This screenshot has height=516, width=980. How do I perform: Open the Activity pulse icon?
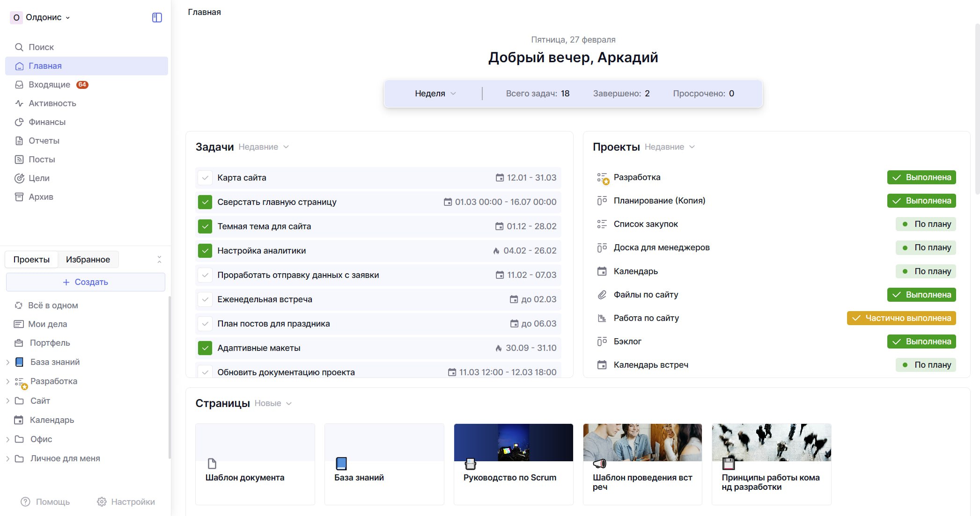pos(19,103)
